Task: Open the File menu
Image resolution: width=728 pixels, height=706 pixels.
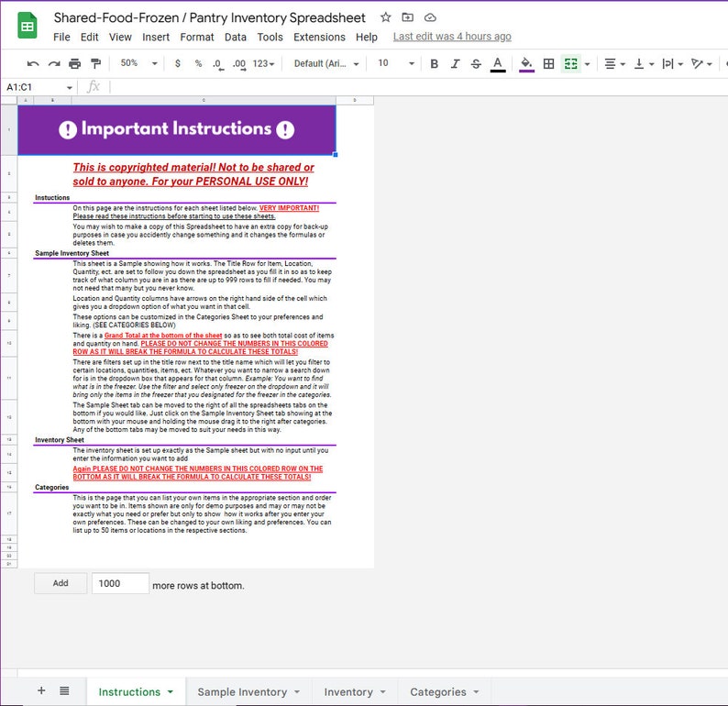Action: click(61, 37)
